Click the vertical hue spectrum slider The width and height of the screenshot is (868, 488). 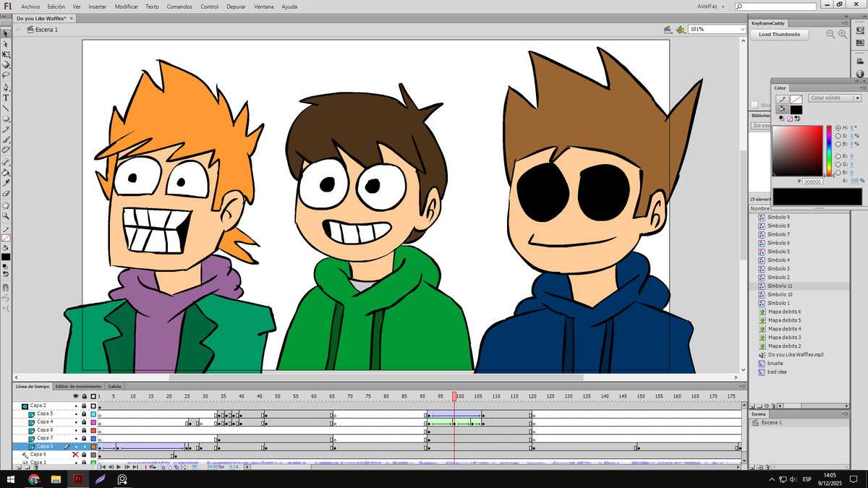(x=829, y=151)
